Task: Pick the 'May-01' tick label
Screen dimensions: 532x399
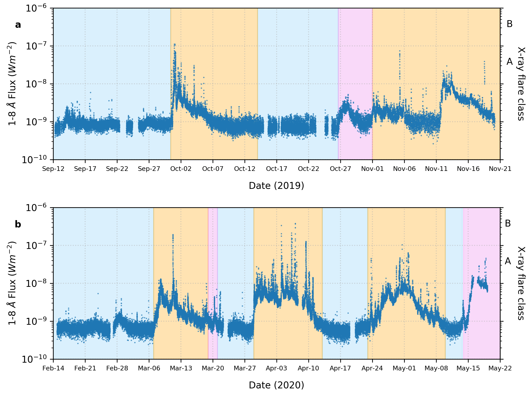Action: tap(404, 368)
